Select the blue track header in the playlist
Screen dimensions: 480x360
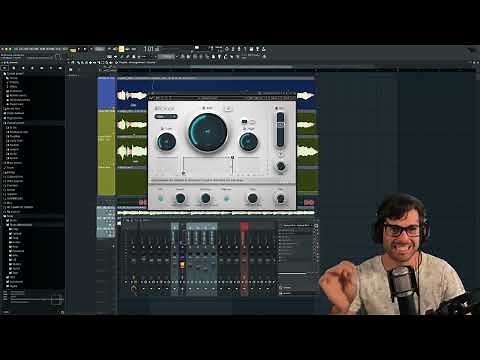point(106,93)
